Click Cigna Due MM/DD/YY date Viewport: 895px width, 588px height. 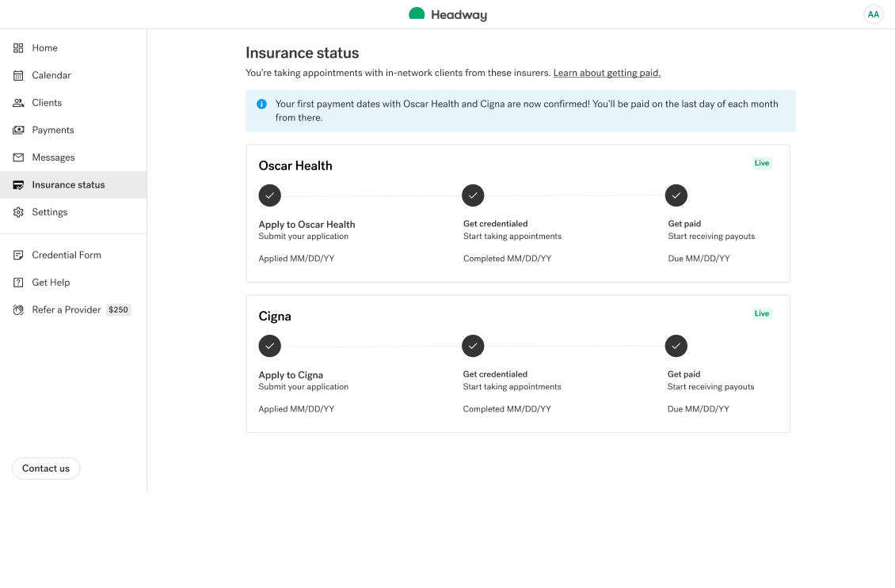coord(698,409)
